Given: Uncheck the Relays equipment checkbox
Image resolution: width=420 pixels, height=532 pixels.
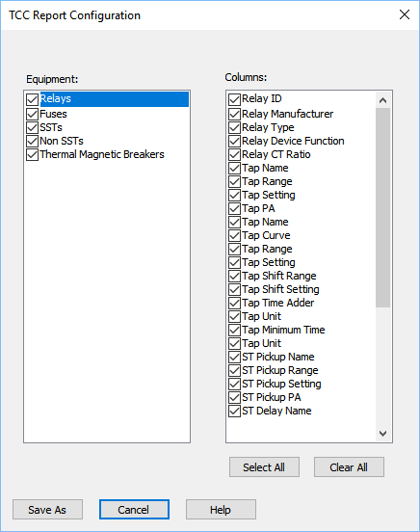Looking at the screenshot, I should click(32, 100).
